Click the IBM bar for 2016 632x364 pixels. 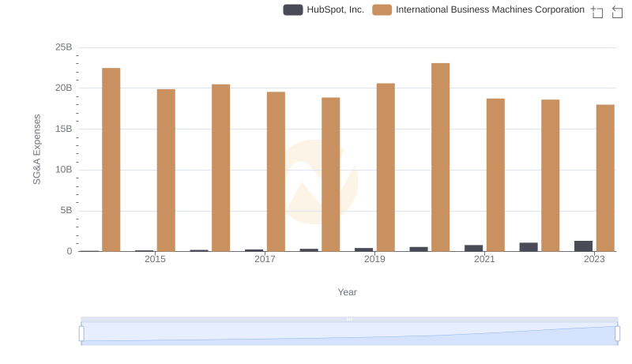click(221, 168)
